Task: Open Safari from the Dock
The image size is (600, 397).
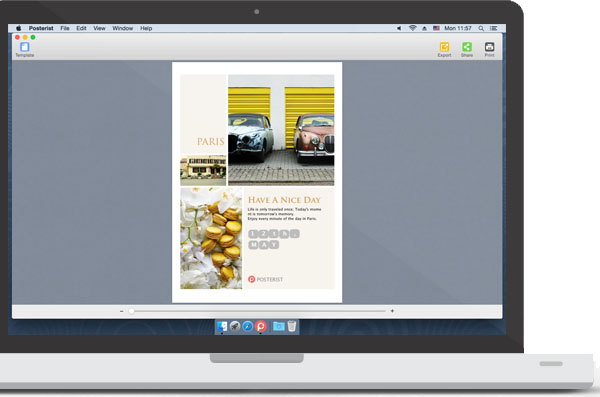Action: (248, 326)
